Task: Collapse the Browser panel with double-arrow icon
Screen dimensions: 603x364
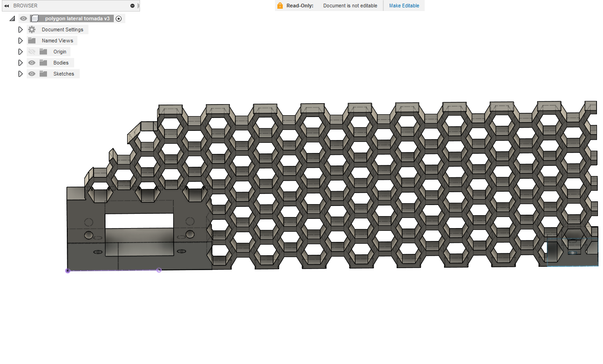Action: click(x=6, y=6)
